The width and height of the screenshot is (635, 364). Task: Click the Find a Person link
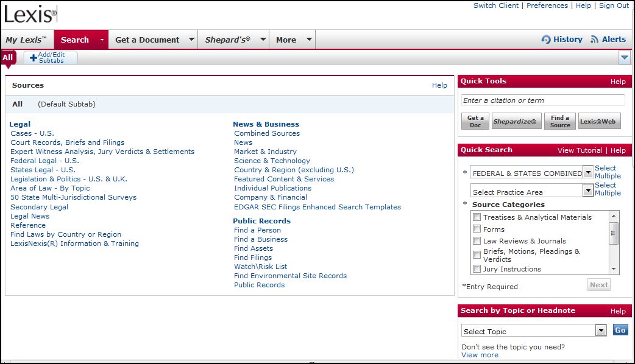257,230
